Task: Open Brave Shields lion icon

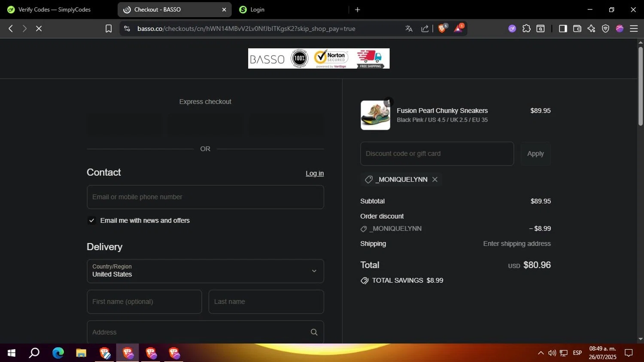Action: point(442,28)
